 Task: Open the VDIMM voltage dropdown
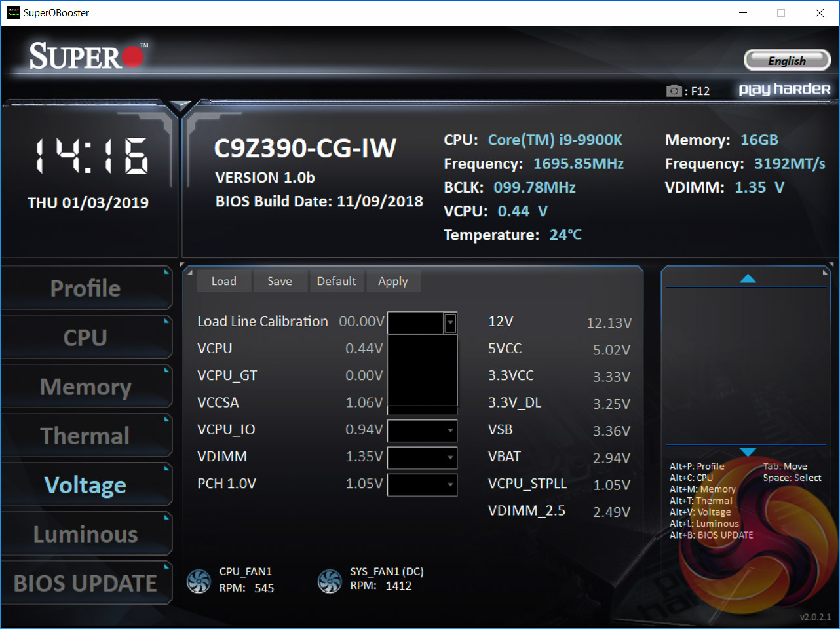pos(423,457)
